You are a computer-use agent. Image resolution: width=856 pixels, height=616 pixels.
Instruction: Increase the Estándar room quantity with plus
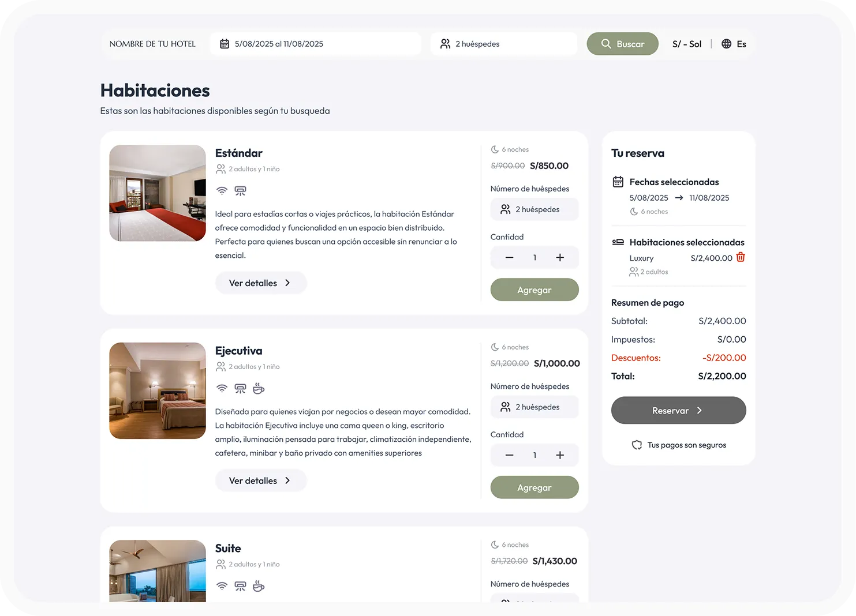(560, 258)
